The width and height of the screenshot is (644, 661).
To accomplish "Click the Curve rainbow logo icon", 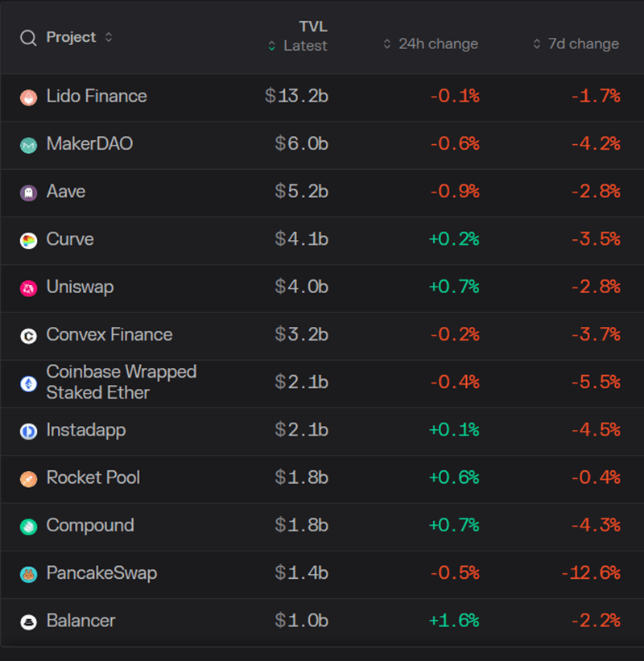I will 28,240.
